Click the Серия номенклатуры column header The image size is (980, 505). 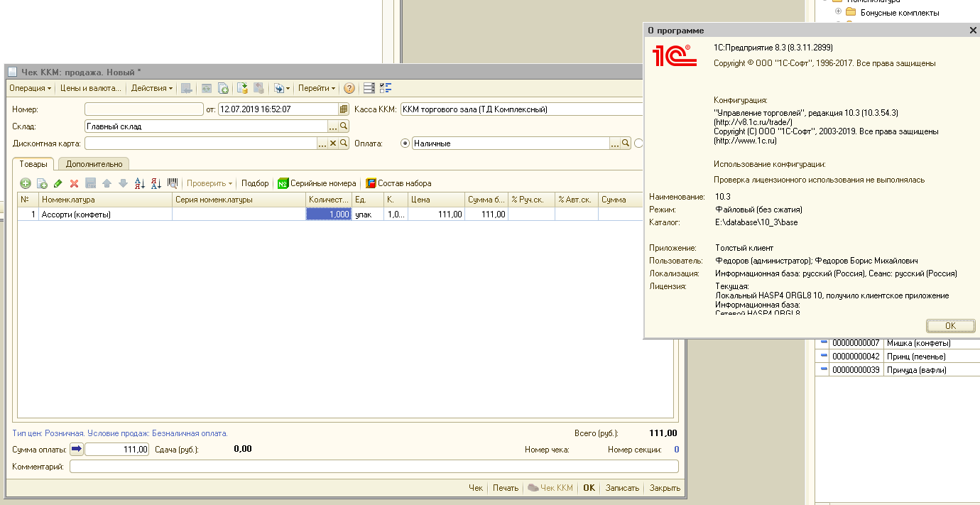click(239, 200)
